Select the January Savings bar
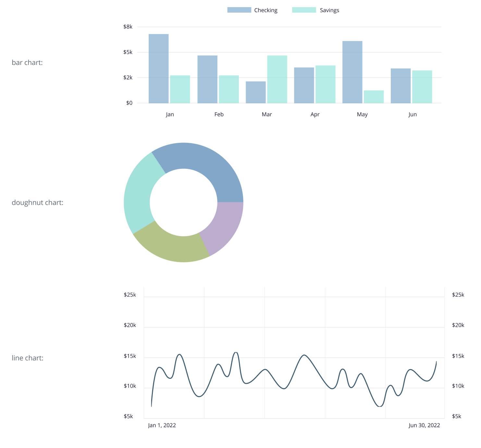Screen dimensions: 481x448 [180, 89]
